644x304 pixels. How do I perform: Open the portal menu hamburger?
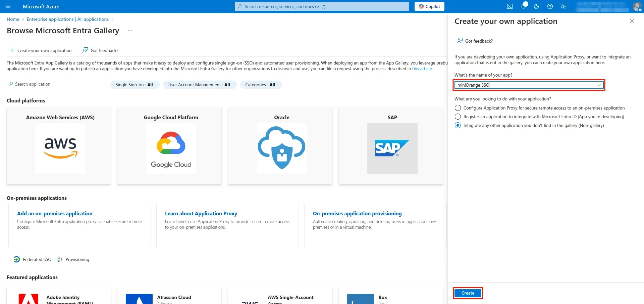point(8,6)
